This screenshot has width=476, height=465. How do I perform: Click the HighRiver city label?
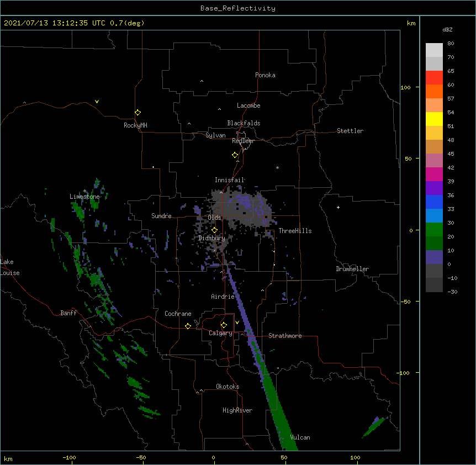(237, 410)
